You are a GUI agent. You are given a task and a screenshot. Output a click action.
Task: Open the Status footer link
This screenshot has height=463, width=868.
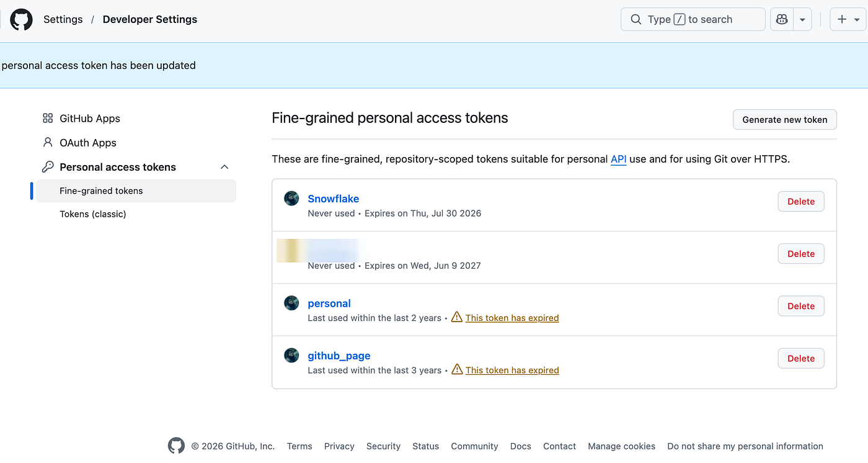(425, 446)
